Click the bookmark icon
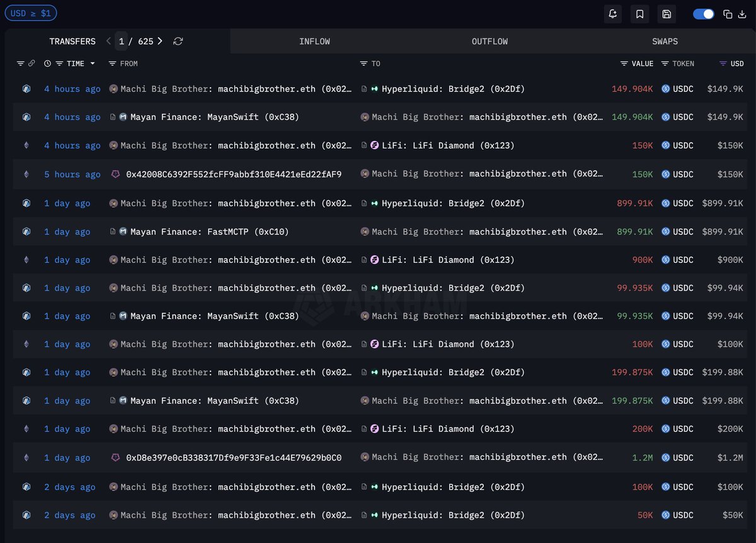The height and width of the screenshot is (543, 756). pos(639,14)
